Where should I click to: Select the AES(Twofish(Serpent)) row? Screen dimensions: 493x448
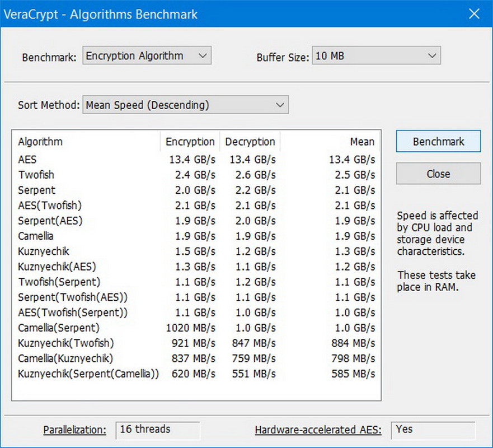coord(196,312)
